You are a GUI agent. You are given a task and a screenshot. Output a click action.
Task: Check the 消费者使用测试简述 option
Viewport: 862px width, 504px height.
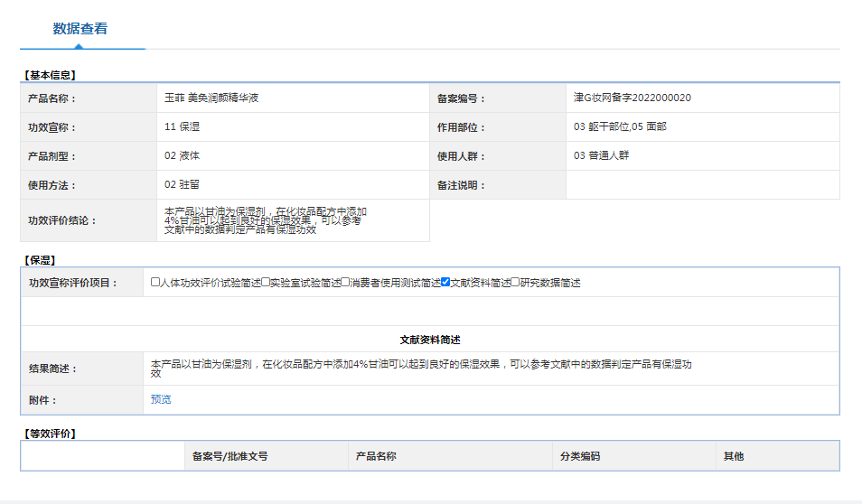(345, 283)
